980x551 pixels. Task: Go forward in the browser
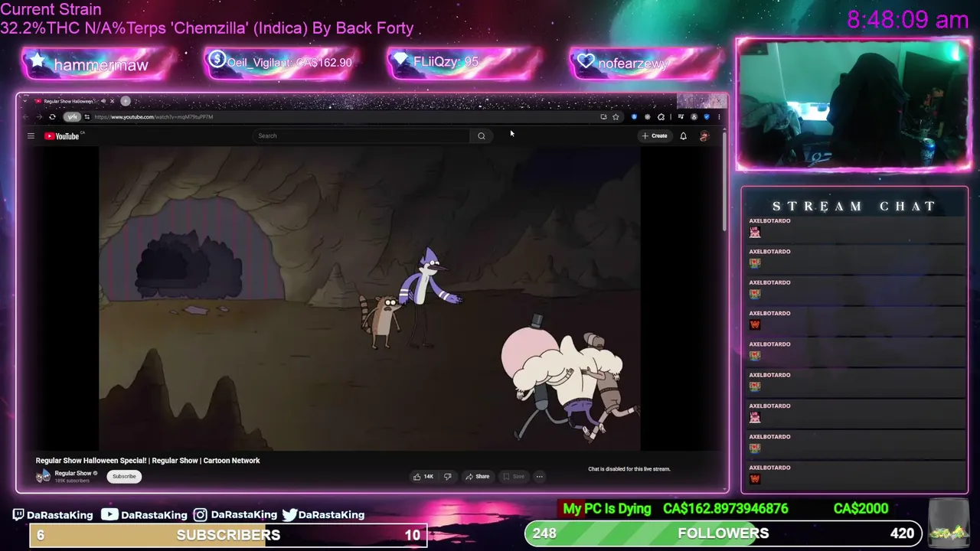pyautogui.click(x=39, y=117)
